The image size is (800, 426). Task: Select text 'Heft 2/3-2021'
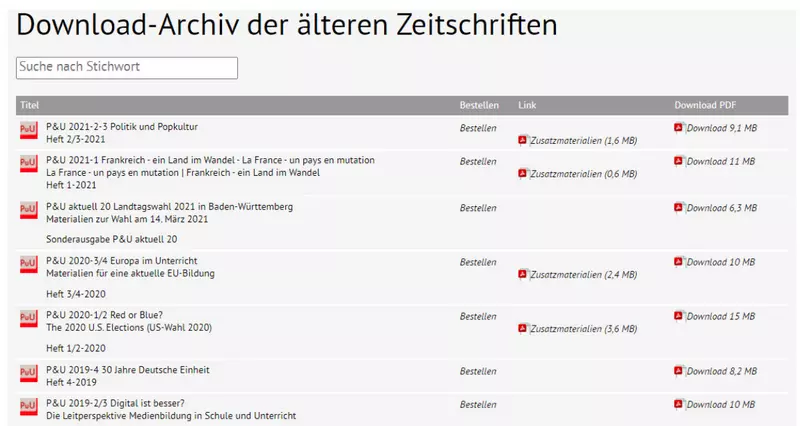(76, 139)
